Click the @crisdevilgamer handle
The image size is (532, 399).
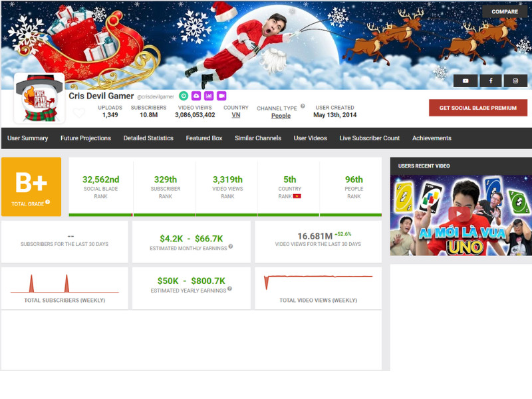[156, 96]
